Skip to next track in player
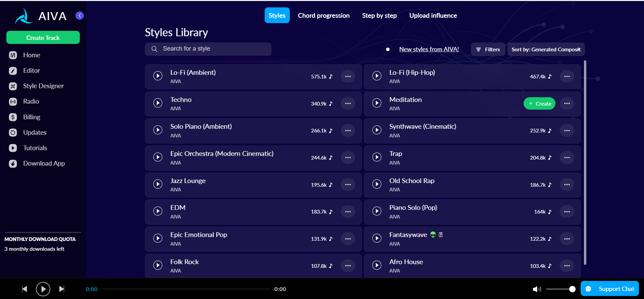 (62, 289)
